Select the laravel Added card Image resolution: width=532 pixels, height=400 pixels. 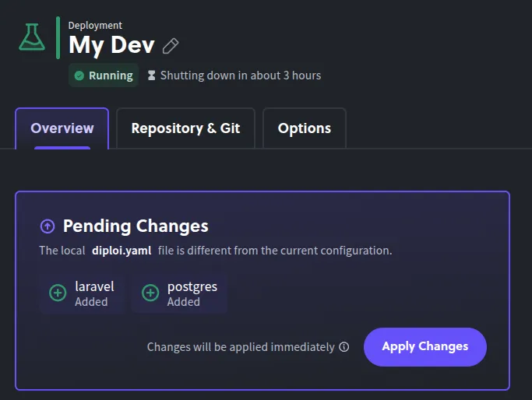pyautogui.click(x=82, y=293)
